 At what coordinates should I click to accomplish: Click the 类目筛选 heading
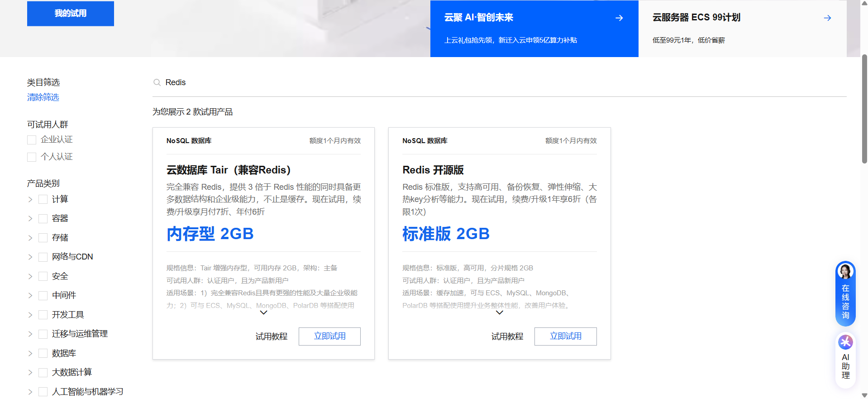click(43, 82)
